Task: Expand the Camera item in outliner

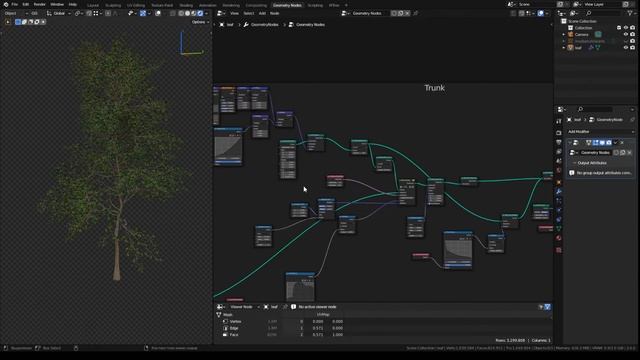Action: (564, 35)
